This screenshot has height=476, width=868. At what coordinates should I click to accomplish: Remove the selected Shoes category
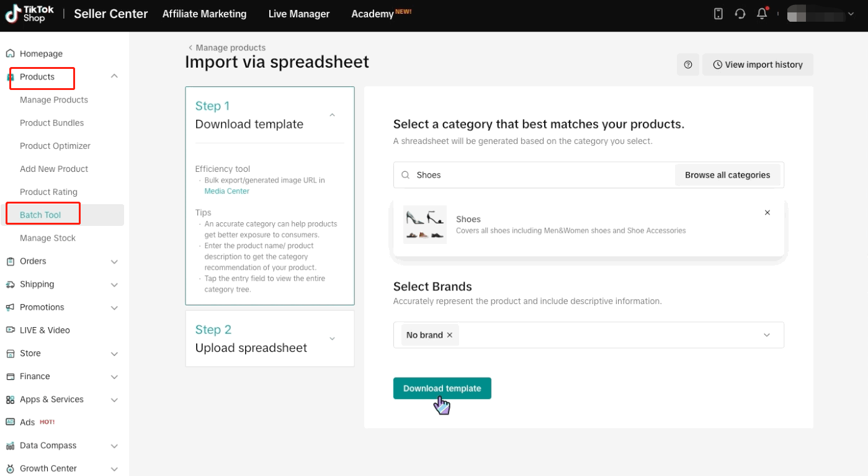tap(767, 213)
